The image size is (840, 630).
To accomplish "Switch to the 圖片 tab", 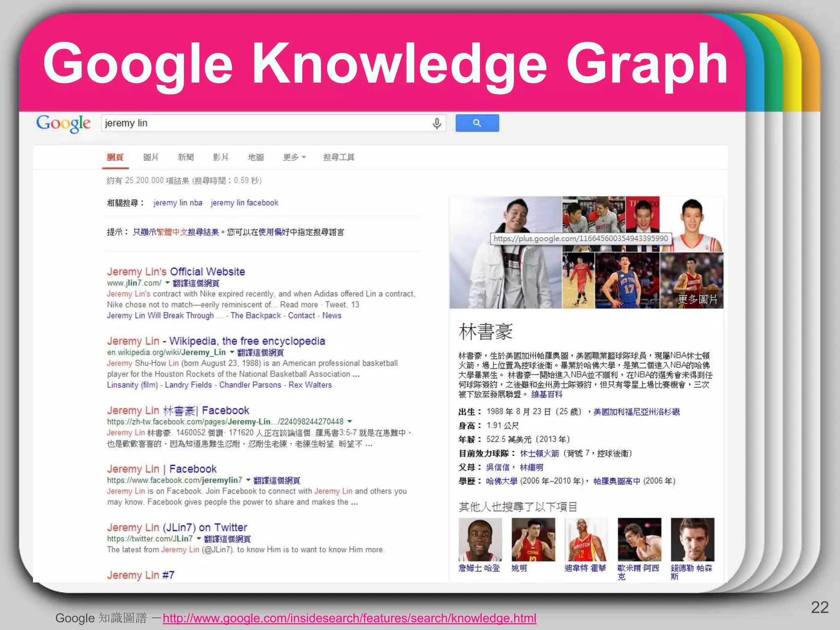I will [151, 157].
